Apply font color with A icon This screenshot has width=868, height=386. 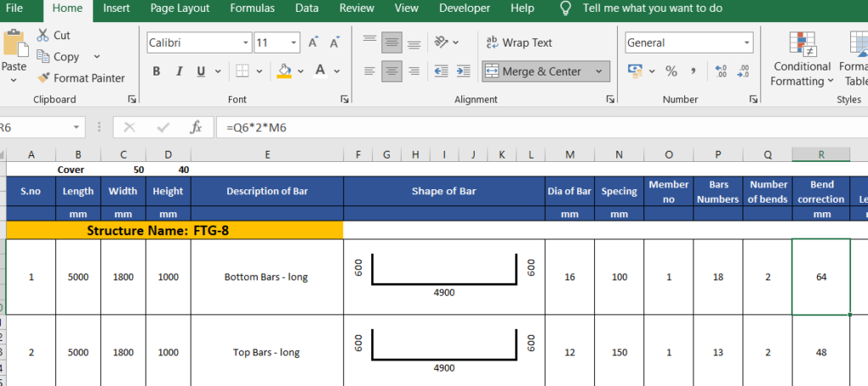click(320, 71)
